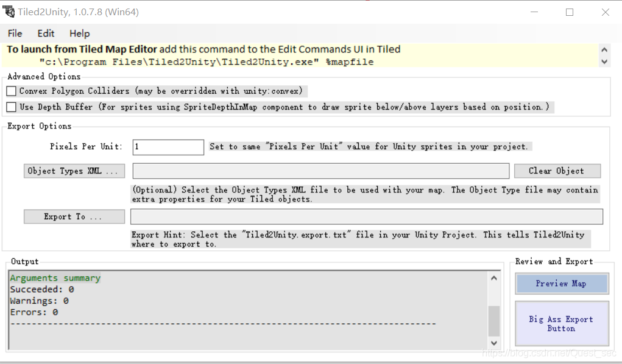The height and width of the screenshot is (364, 622).
Task: Click the Output panel scrollbar thumb
Action: tap(494, 321)
